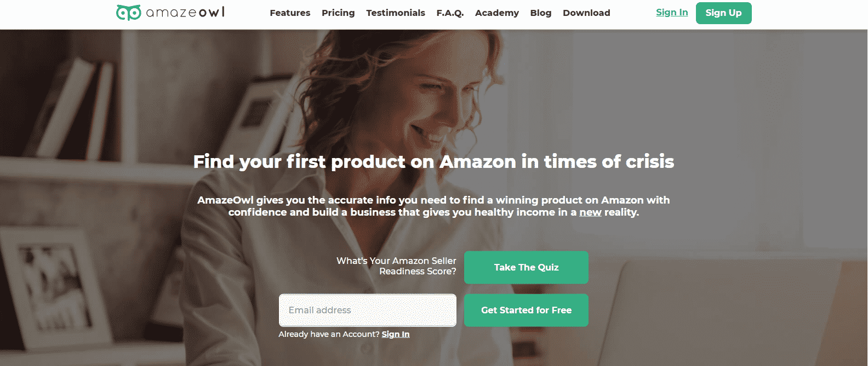Go to the Pricing page

pyautogui.click(x=338, y=13)
